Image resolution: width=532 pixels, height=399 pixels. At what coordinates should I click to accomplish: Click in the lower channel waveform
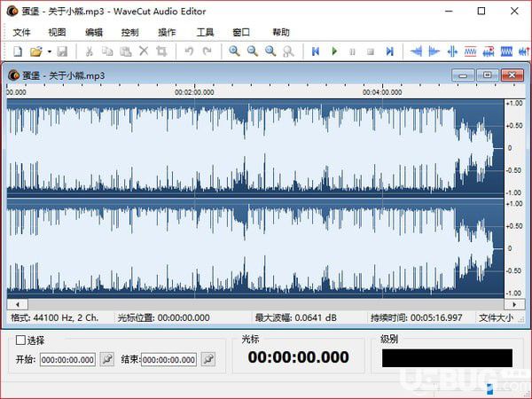tap(255, 248)
